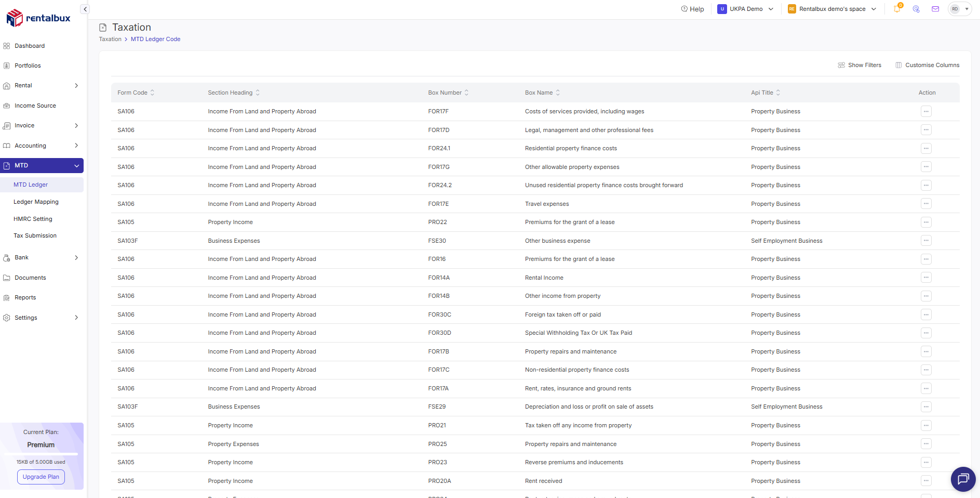Click the rentalbux logo
Image resolution: width=980 pixels, height=498 pixels.
click(38, 18)
